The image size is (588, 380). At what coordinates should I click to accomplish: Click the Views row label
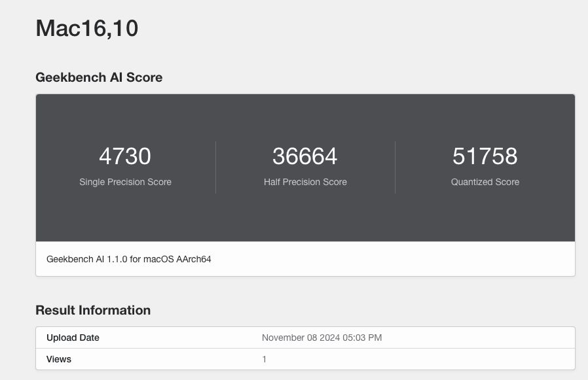pos(59,359)
